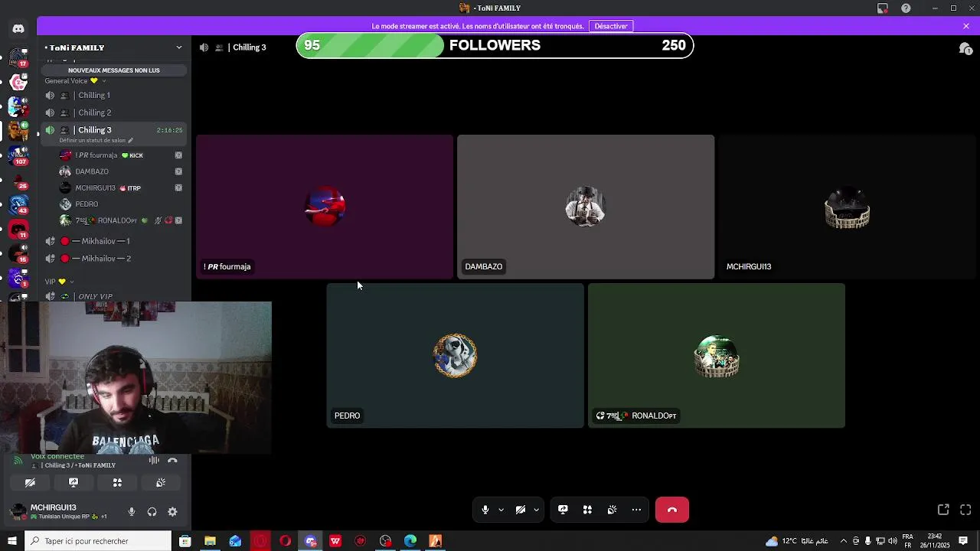Screen dimensions: 980x551
Task: Toggle deafen headphones in user panel
Action: tap(152, 512)
